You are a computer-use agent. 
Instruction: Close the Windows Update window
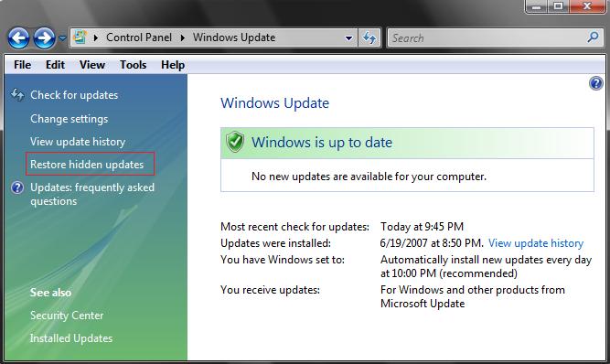click(587, 5)
